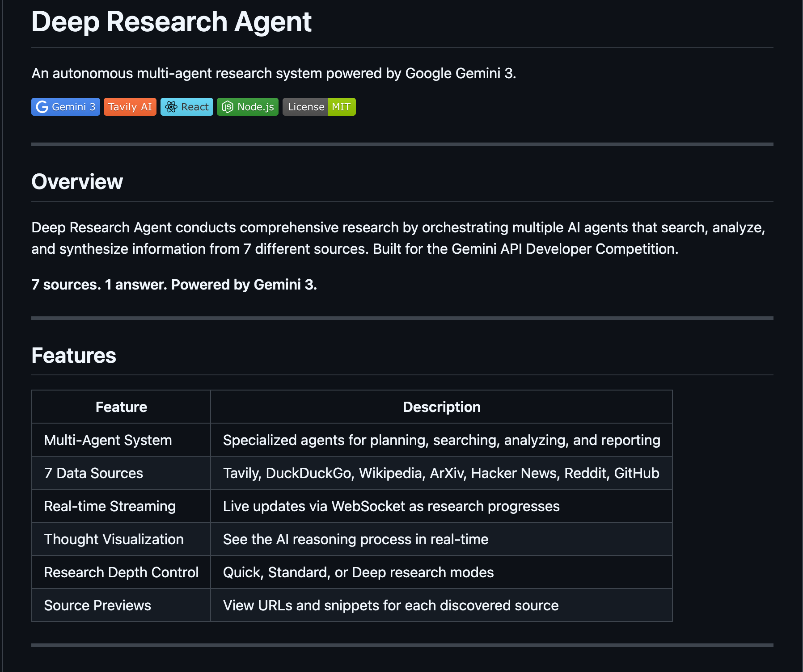
Task: Select the 'Research Depth Control' table cell
Action: 121,572
